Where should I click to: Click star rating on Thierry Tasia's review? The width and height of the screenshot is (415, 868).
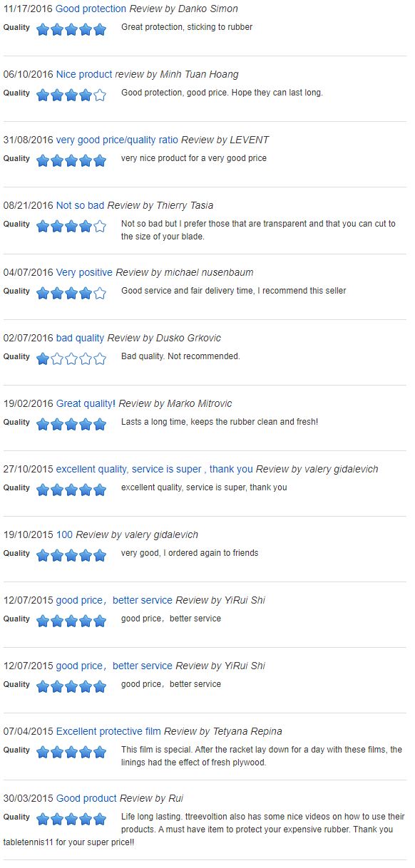[x=71, y=226]
